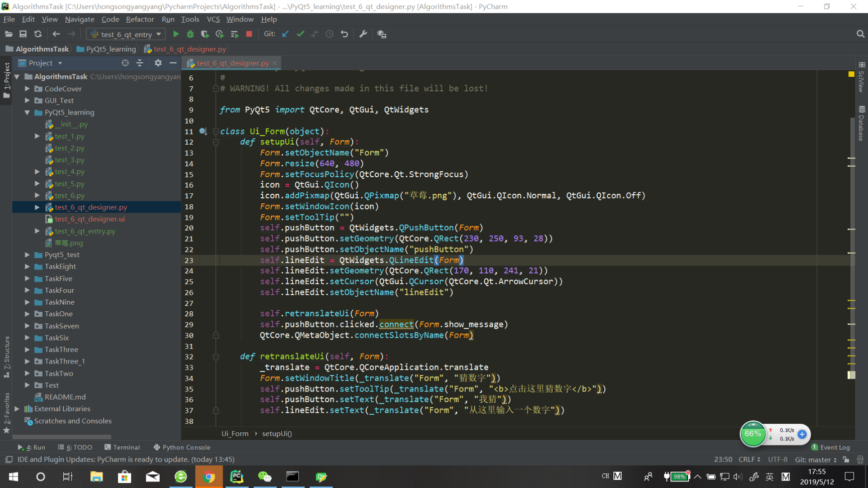Run with Coverage
Screen dimensions: 868x488
coord(204,34)
